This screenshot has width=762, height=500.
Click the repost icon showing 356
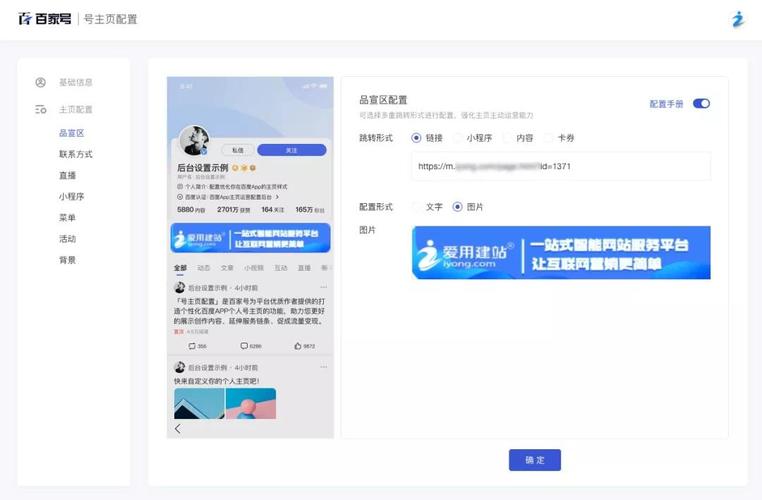tap(192, 346)
